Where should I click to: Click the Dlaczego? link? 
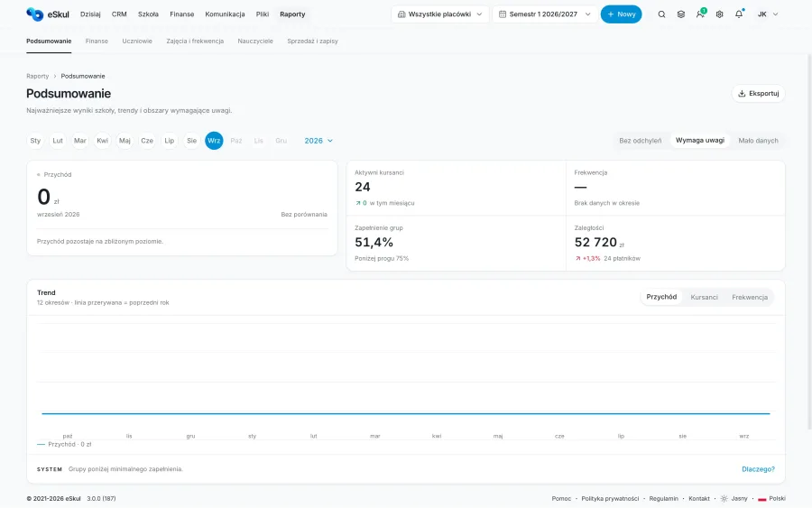click(758, 469)
